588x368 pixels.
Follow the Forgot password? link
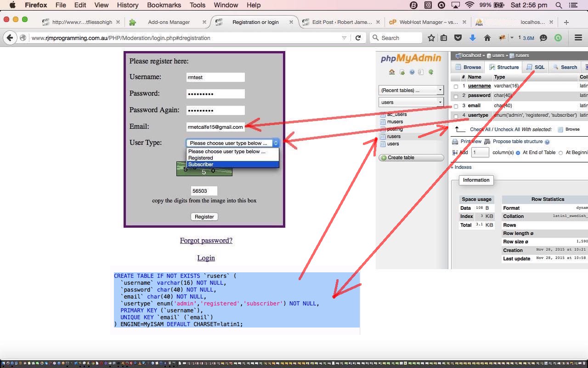[206, 241]
